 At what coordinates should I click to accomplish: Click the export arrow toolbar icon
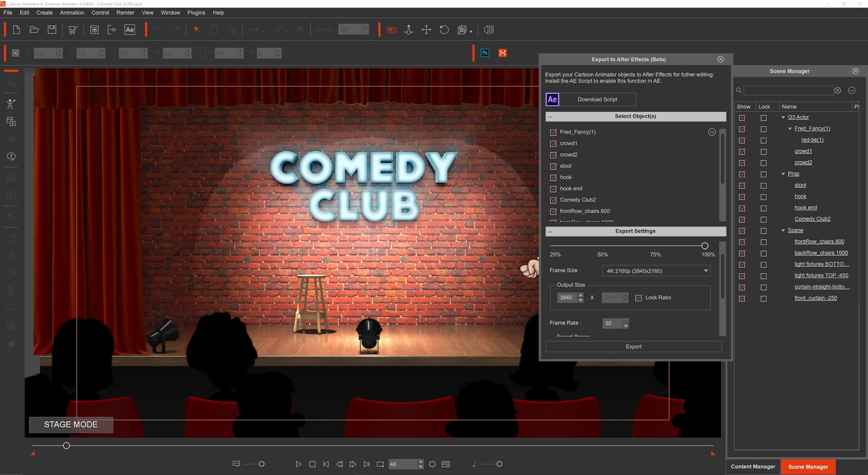tap(112, 30)
